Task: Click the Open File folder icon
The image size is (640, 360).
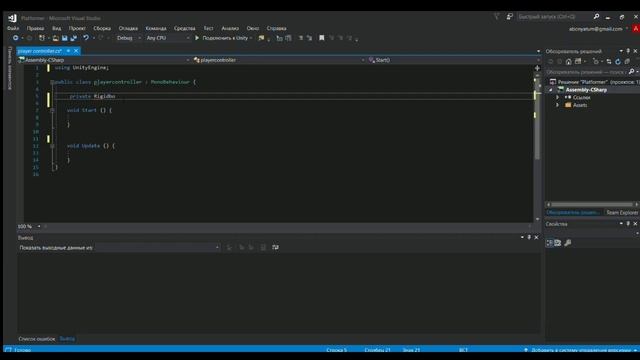Action: tap(56, 38)
